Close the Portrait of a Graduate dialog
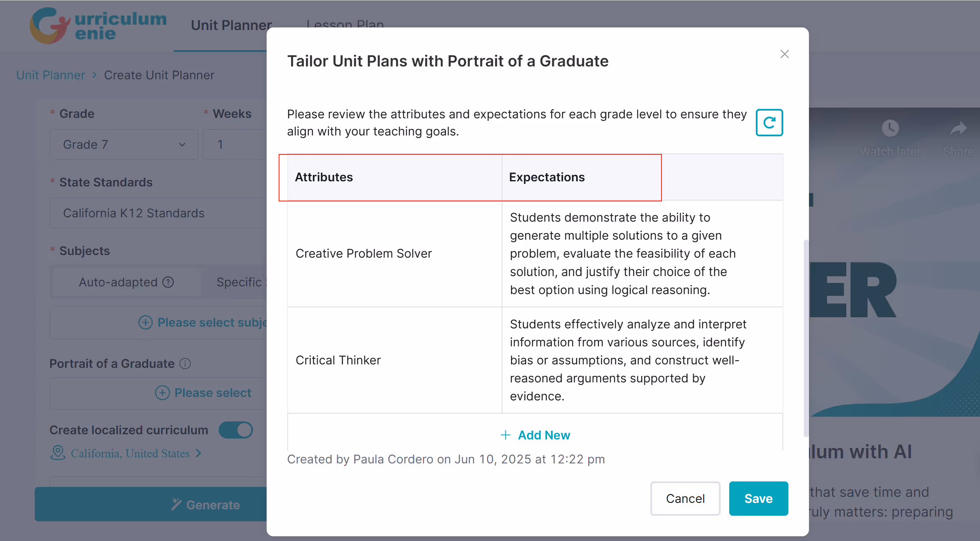The width and height of the screenshot is (980, 541). [785, 54]
